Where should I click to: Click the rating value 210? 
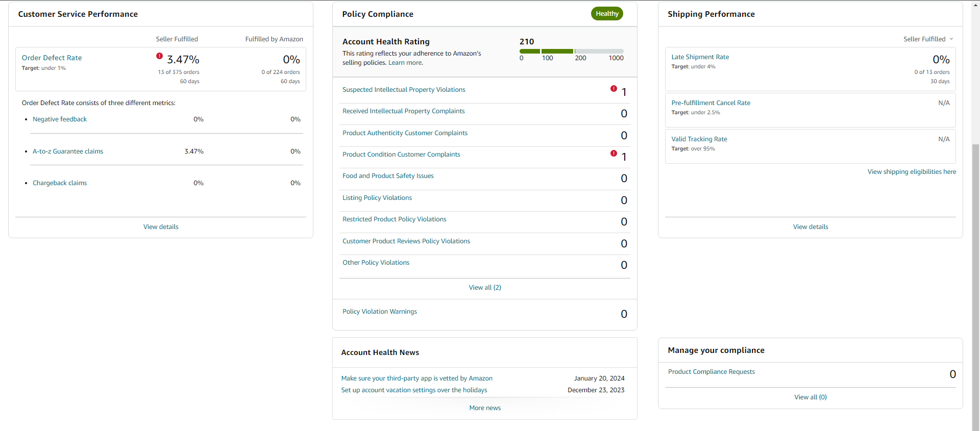[527, 42]
